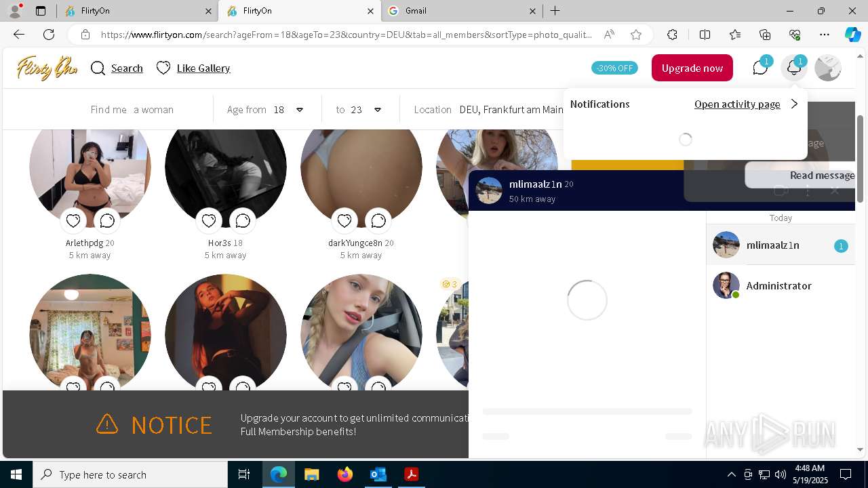Click the -30% OFF badge
868x488 pixels.
coord(614,68)
